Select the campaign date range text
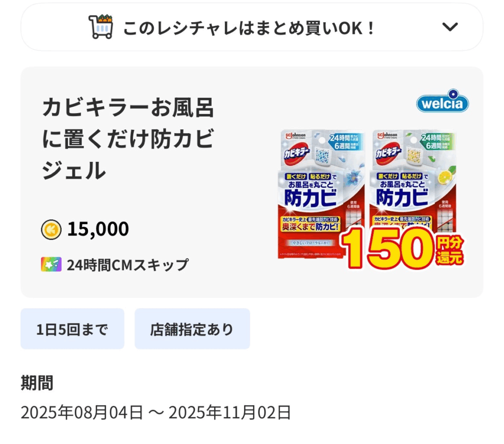Image resolution: width=504 pixels, height=444 pixels. click(156, 413)
